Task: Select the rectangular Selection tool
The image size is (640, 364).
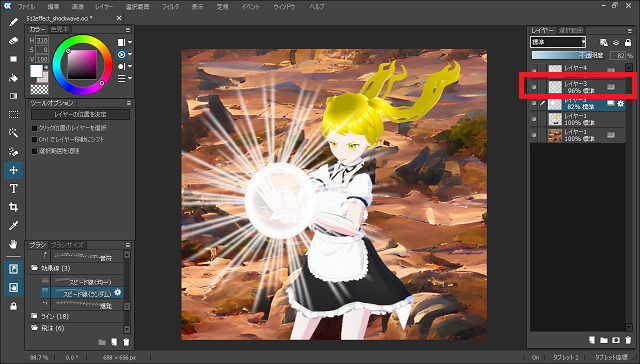Action: point(13,115)
